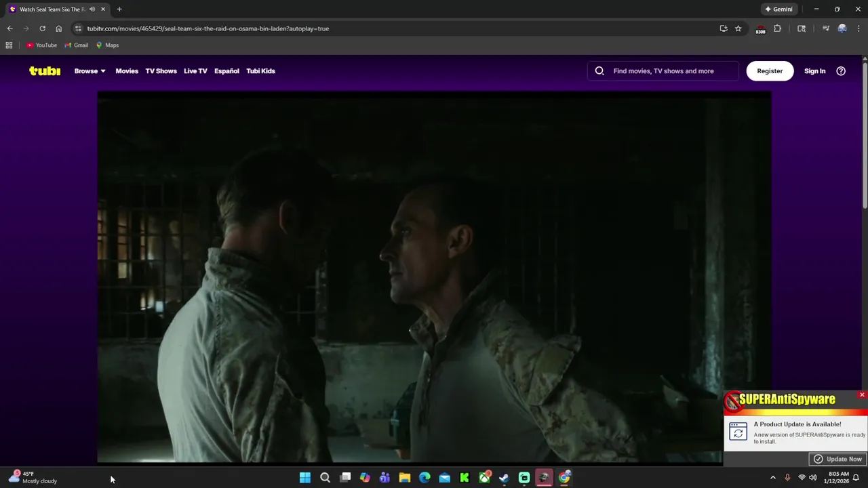Close the Seal Team Six tab
The height and width of the screenshot is (488, 868).
point(103,9)
